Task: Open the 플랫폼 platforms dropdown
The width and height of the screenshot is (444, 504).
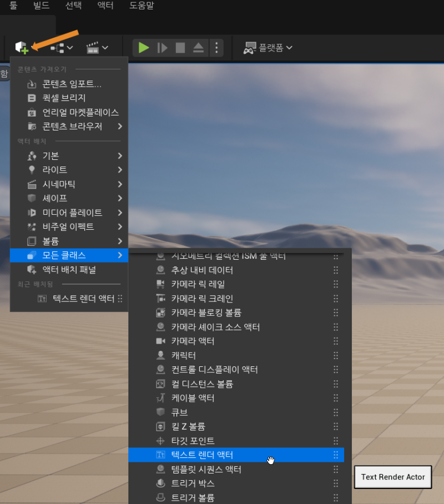Action: point(268,48)
